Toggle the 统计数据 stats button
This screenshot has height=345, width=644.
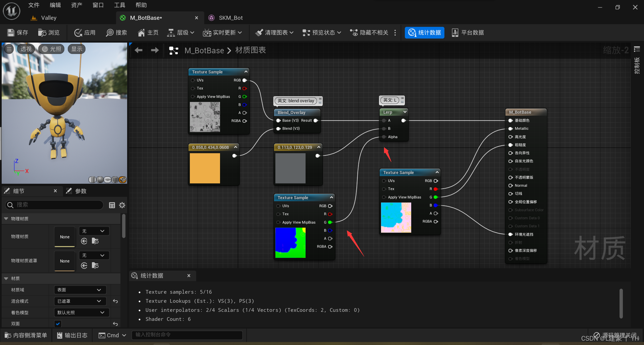(425, 33)
